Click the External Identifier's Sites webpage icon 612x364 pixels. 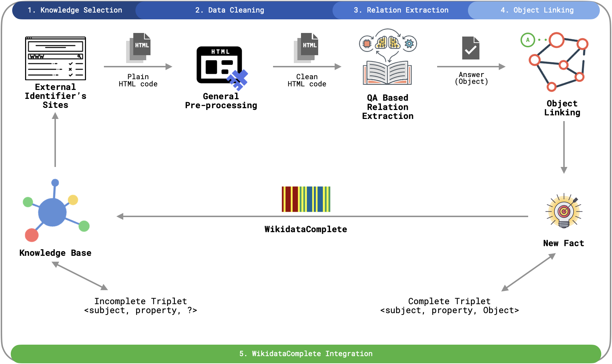[x=56, y=58]
